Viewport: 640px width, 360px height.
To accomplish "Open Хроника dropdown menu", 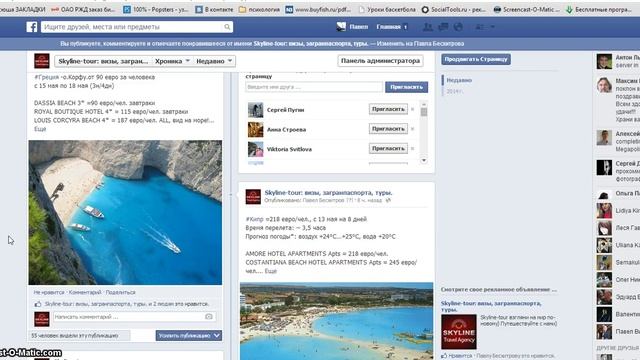I will [172, 61].
